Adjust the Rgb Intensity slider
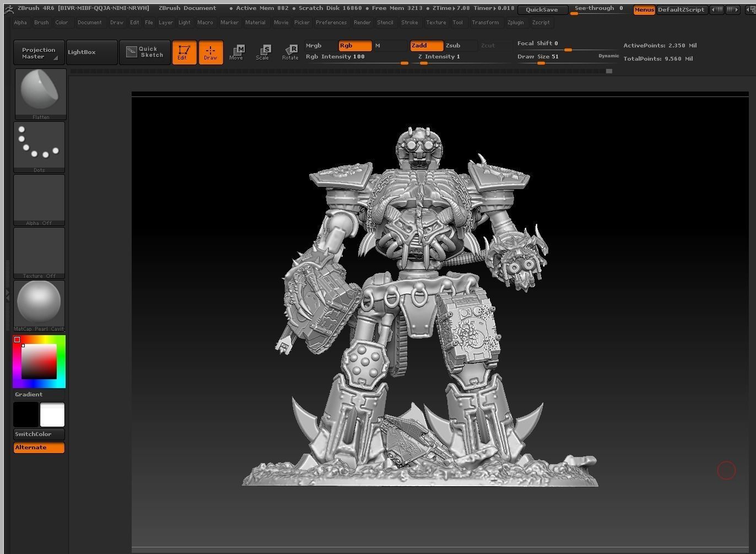Viewport: 756px width, 554px height. pos(357,58)
